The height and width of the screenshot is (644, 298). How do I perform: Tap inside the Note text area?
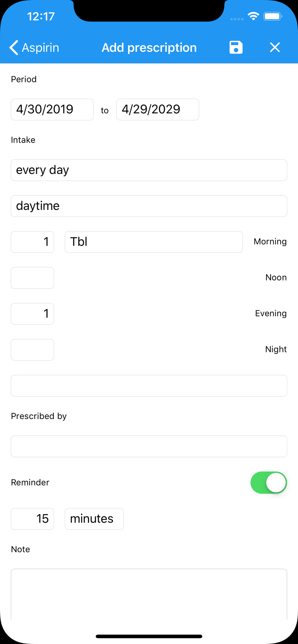[x=149, y=594]
